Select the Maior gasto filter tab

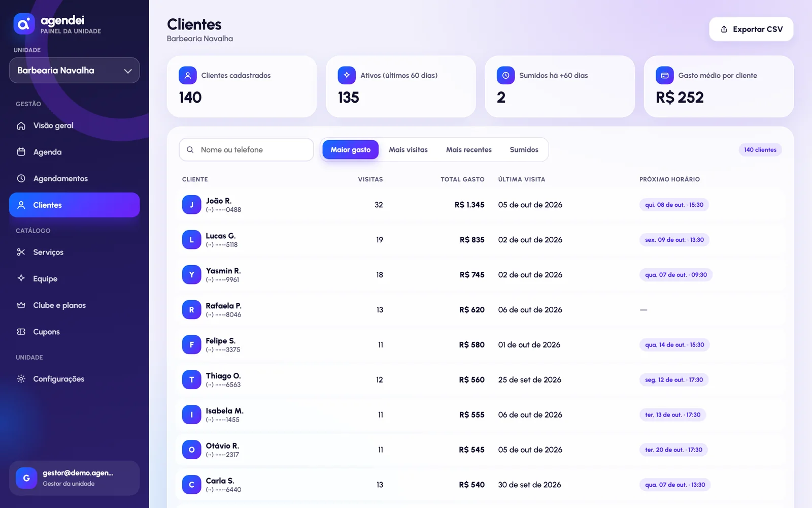tap(351, 150)
